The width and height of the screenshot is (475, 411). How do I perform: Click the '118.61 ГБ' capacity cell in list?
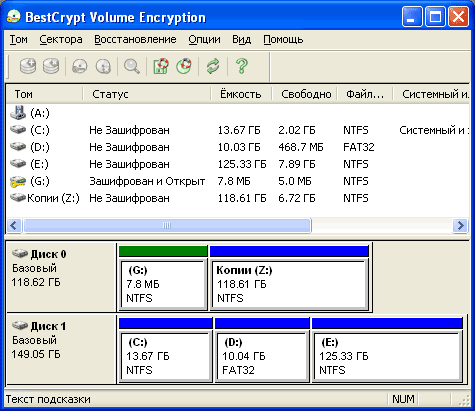click(x=242, y=198)
